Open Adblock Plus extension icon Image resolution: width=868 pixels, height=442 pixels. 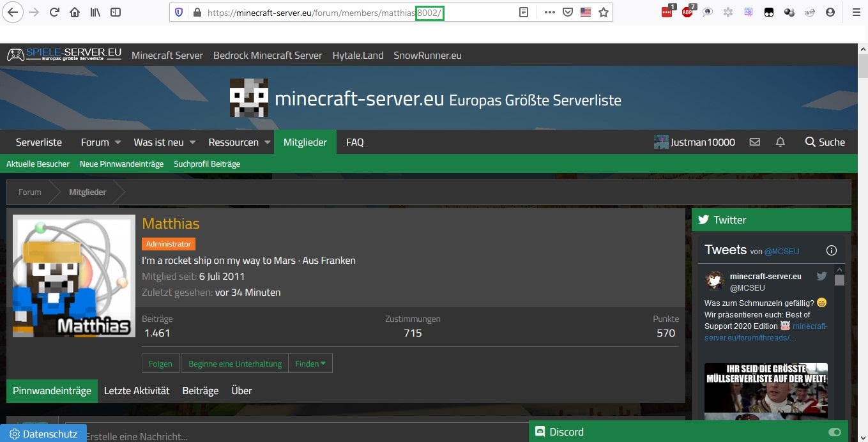688,11
